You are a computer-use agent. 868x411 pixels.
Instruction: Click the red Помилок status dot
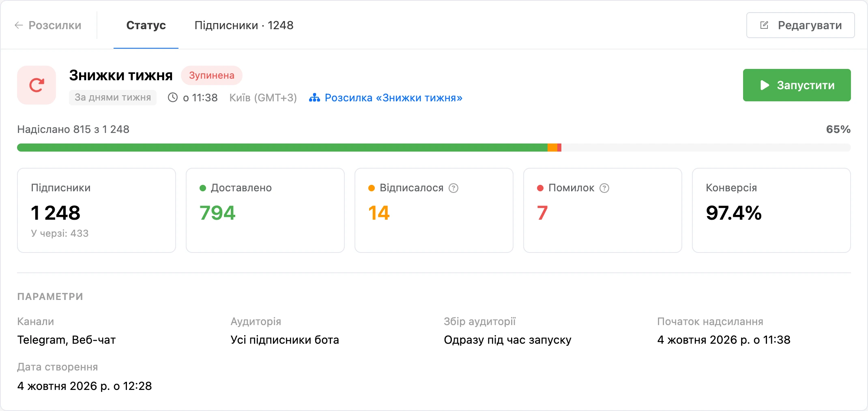(540, 188)
